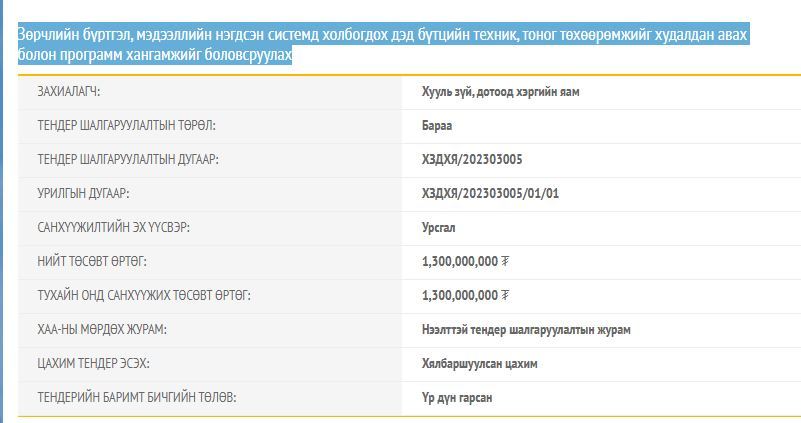Screen dimensions: 801x423
Task: Click the ТЕНДЕРИЙН БАРИМТ БИЧГИЙН ТӨЛӨВ label
Action: click(x=137, y=398)
